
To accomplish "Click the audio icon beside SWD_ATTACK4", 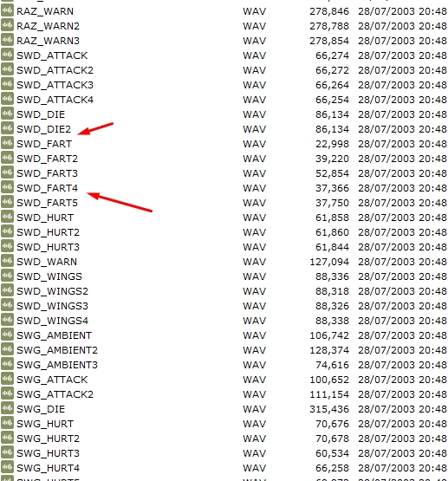I will tap(7, 99).
